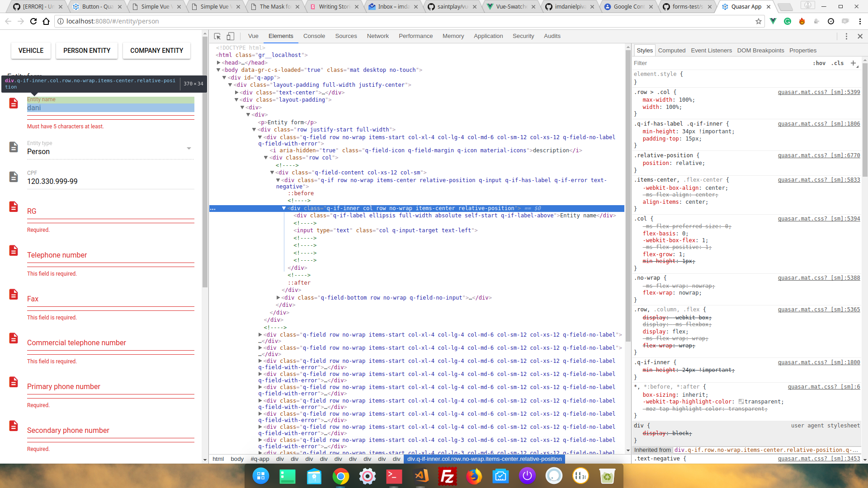Click the bookmark star in address bar
This screenshot has height=488, width=868.
click(x=758, y=21)
